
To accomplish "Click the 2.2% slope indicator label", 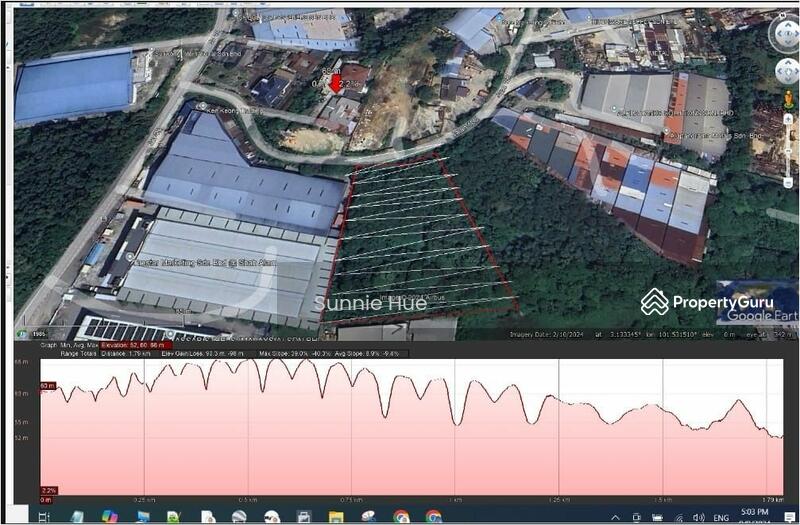I will [48, 490].
